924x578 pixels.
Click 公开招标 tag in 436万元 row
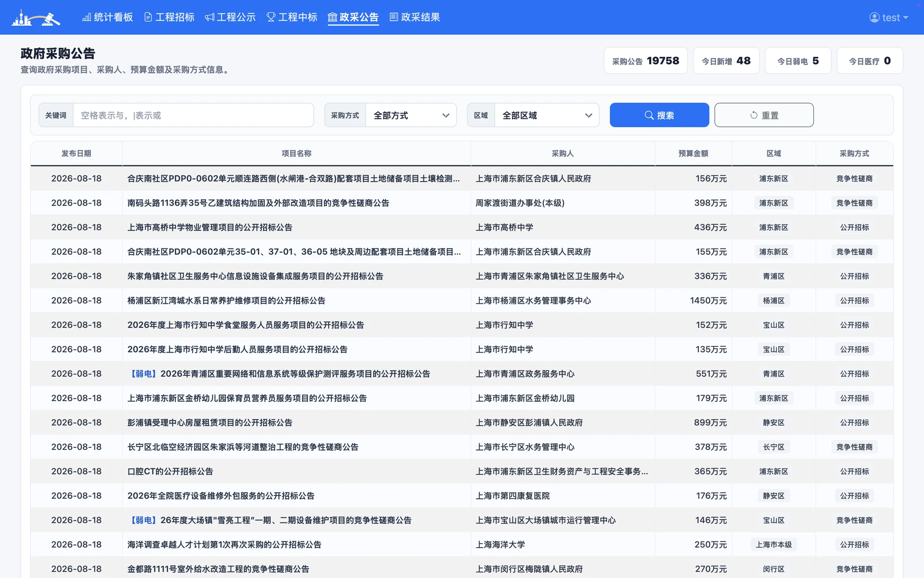(854, 227)
